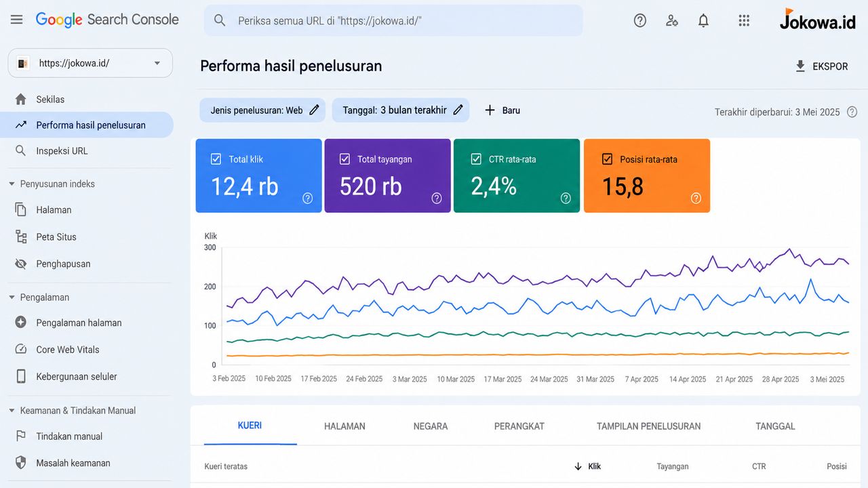Open the https://jokowa.id/ property dropdown

coord(90,63)
